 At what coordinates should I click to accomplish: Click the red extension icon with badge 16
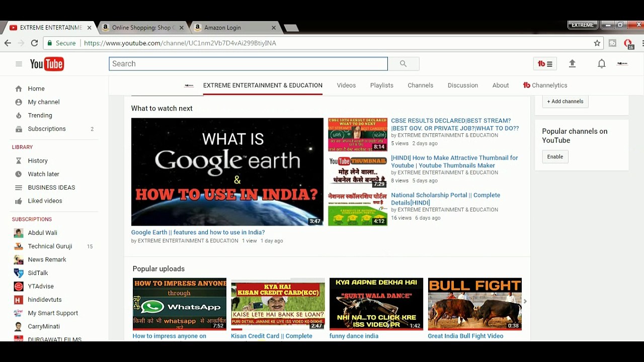tap(628, 44)
